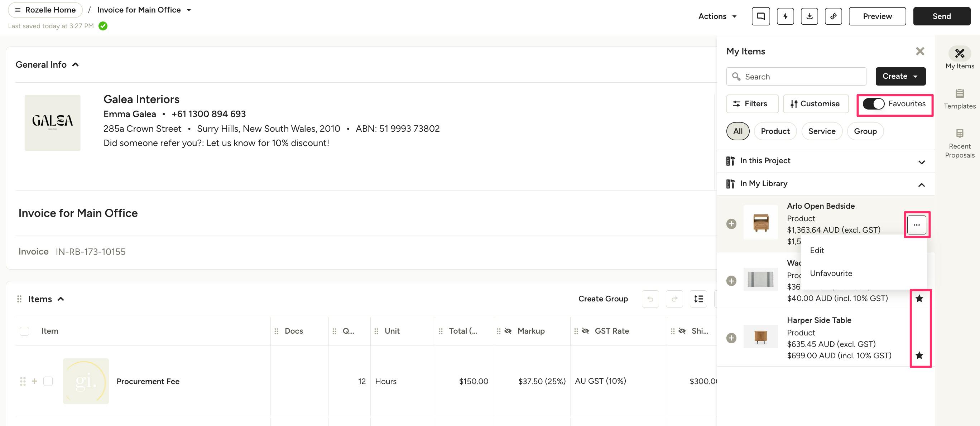Select the Service filter tab

(821, 131)
